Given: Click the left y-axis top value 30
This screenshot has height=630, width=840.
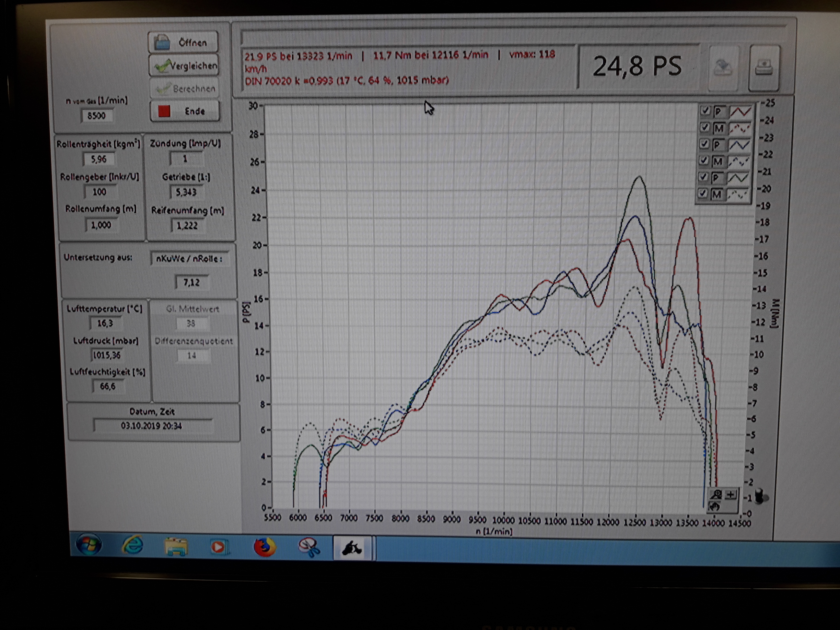Looking at the screenshot, I should coord(253,106).
